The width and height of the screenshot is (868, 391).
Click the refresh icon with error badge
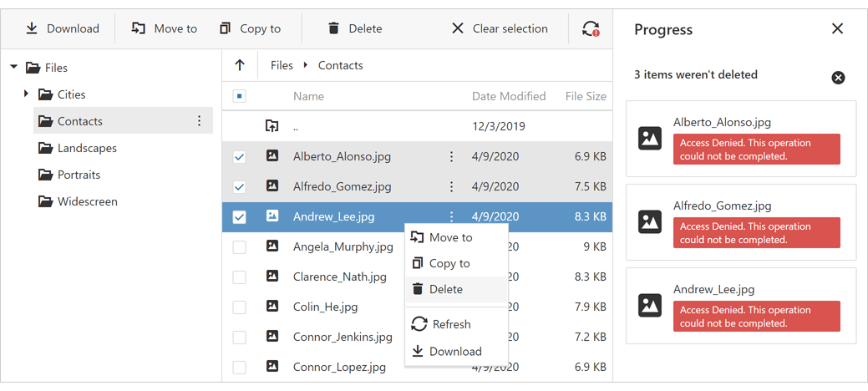click(x=591, y=28)
